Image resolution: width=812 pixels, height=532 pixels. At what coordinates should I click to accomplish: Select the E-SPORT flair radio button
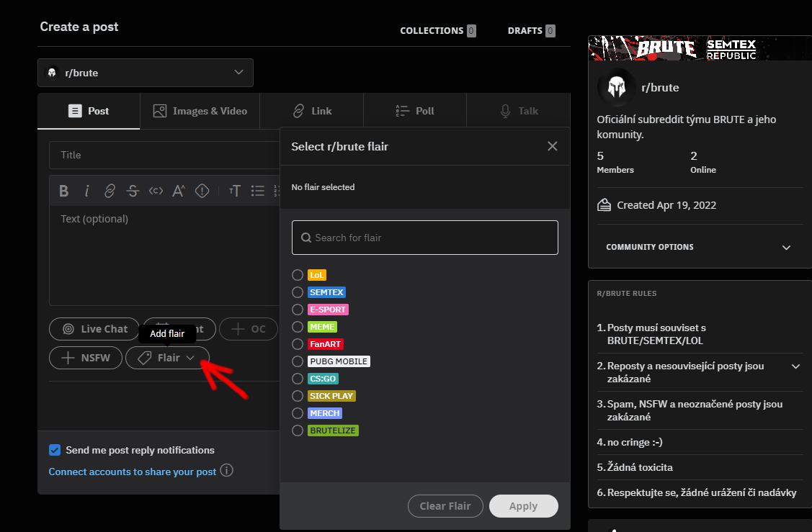298,310
